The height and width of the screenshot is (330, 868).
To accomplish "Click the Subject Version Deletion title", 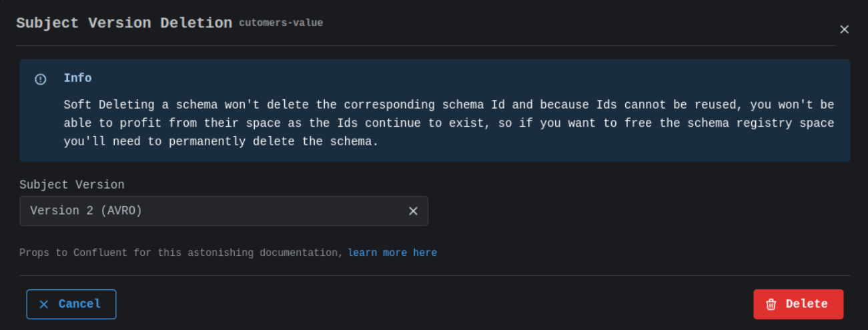I will coord(124,23).
